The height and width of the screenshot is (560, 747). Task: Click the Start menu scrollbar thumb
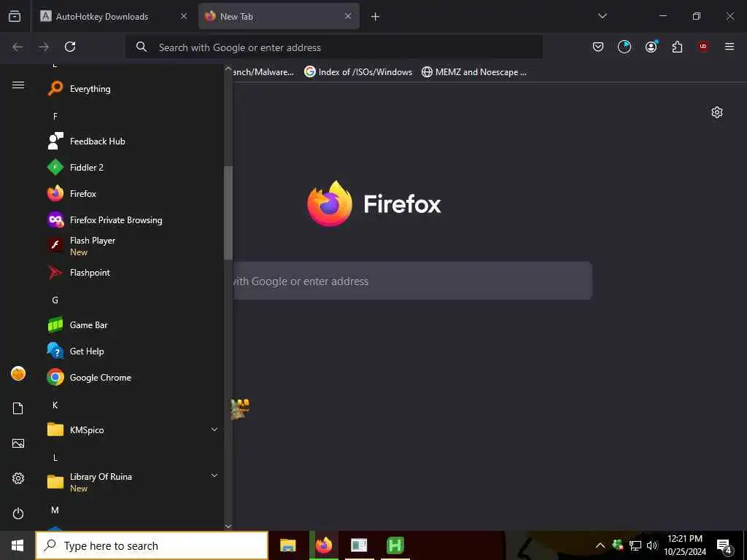point(228,213)
